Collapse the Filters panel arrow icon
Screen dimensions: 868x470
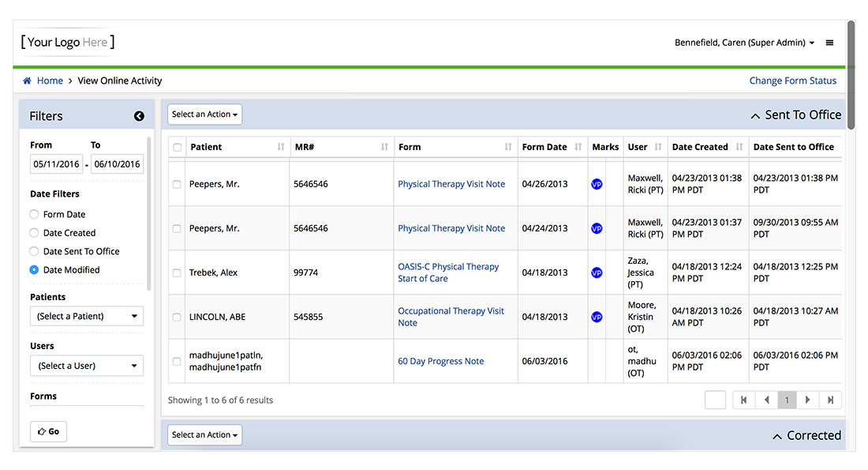coord(139,116)
